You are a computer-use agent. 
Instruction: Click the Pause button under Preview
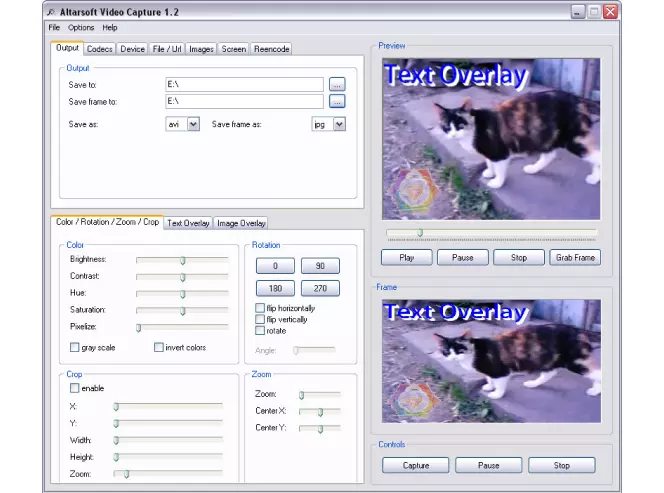tap(462, 258)
